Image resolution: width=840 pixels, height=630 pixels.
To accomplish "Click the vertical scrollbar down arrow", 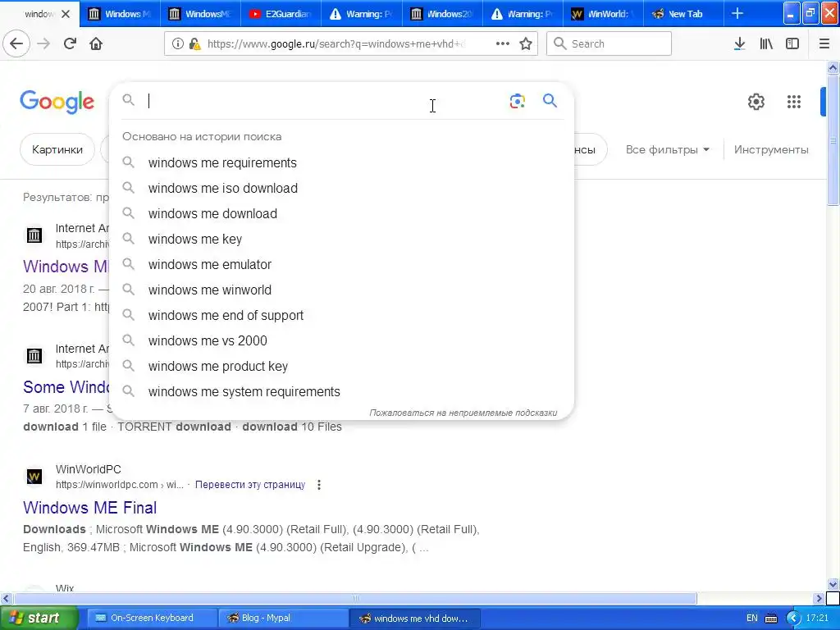I will [833, 584].
